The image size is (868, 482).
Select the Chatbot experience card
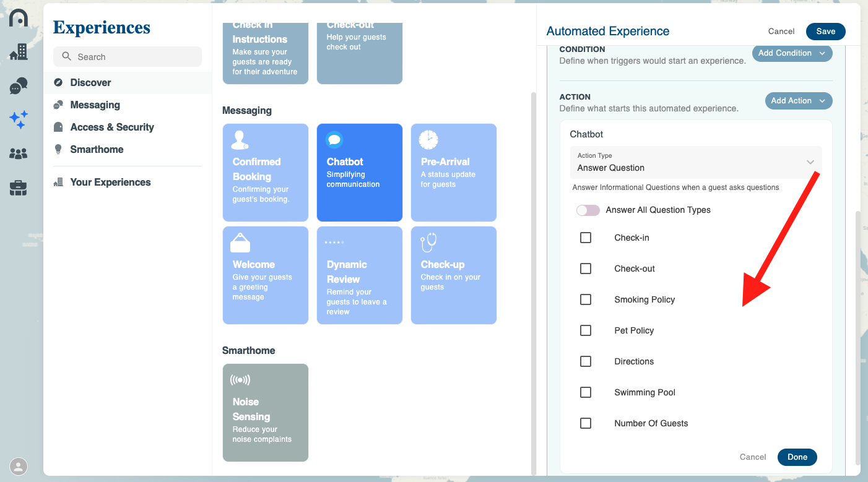click(x=359, y=173)
